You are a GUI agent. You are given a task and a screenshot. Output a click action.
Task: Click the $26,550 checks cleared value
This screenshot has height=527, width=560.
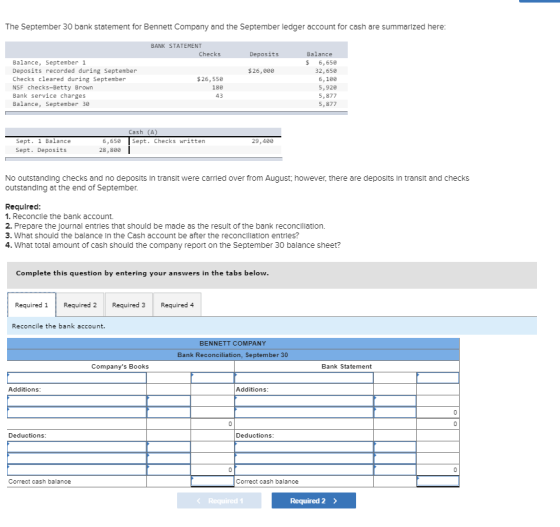pyautogui.click(x=210, y=79)
